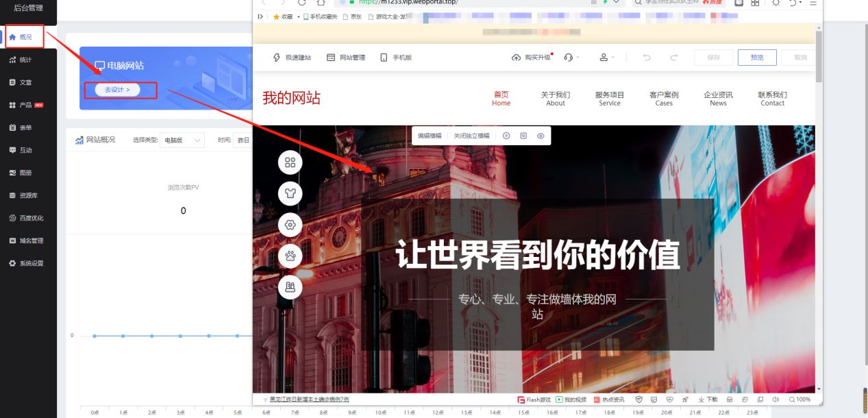Click the redo arrow in editor toolbar
This screenshot has height=418, width=868.
tap(673, 58)
